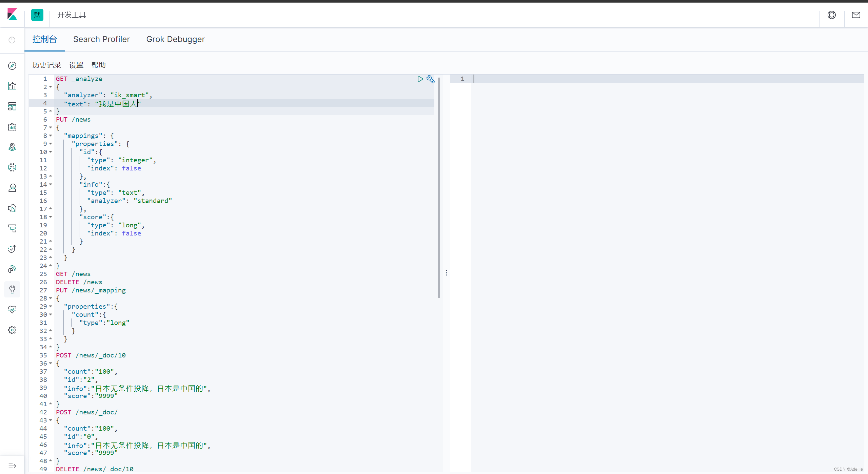Open Management via the gear icon
This screenshot has width=868, height=474.
pyautogui.click(x=12, y=330)
